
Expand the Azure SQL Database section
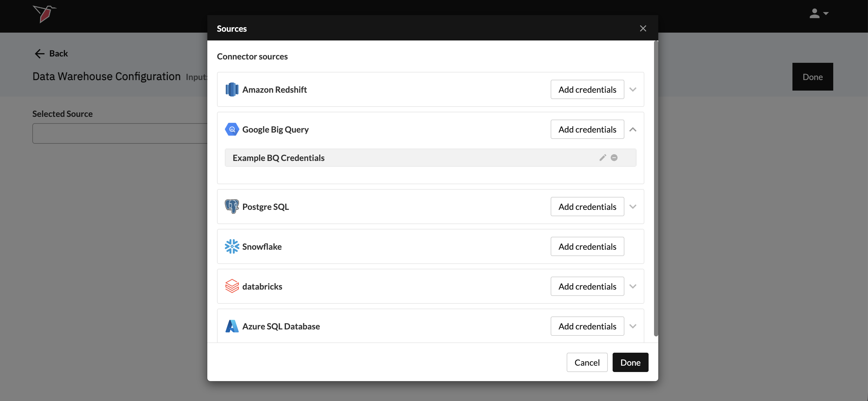point(633,326)
